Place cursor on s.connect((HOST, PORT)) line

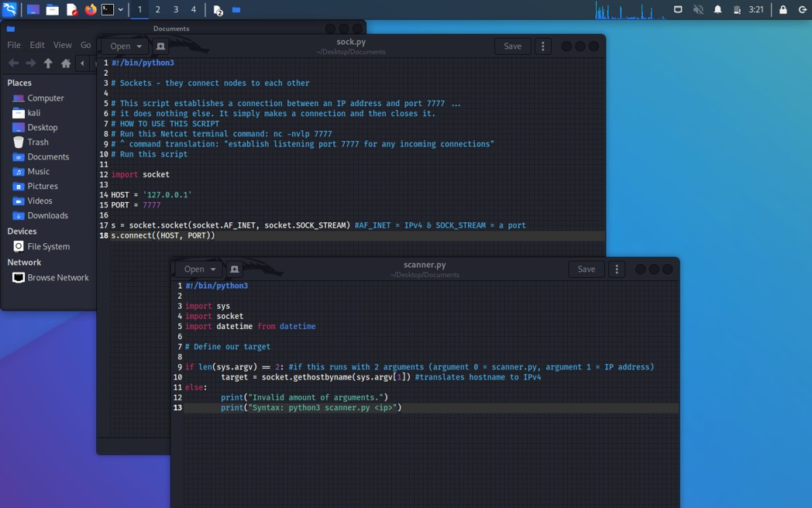[163, 235]
